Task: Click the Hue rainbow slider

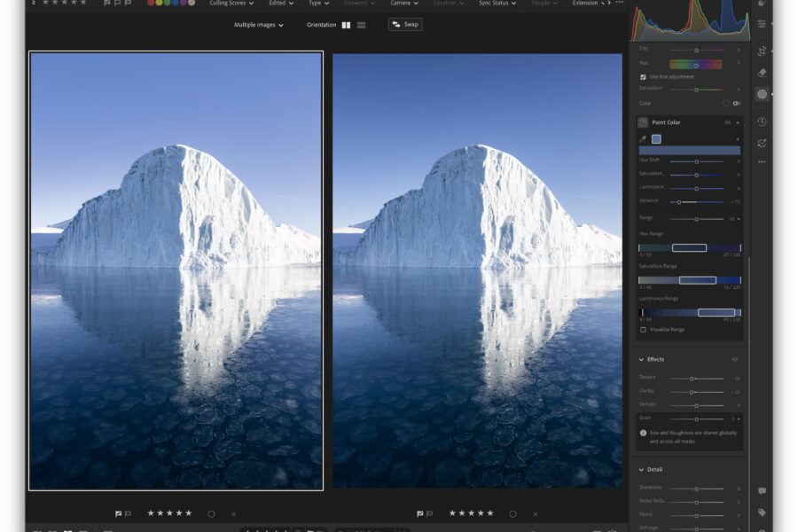Action: coord(696,64)
